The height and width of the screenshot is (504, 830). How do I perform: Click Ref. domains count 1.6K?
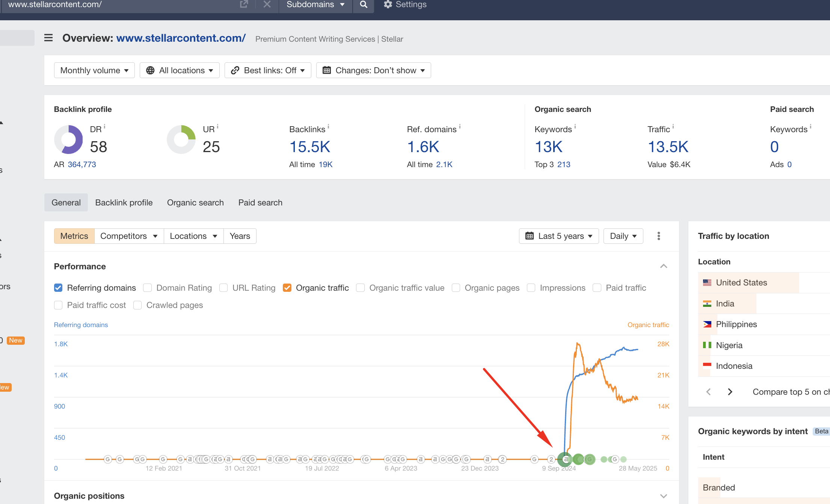click(423, 147)
